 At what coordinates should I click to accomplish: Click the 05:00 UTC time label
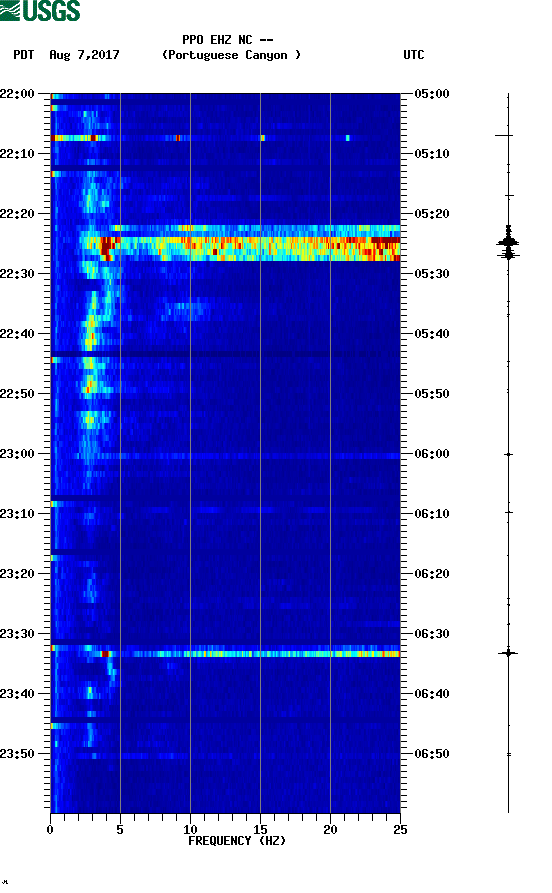click(432, 93)
